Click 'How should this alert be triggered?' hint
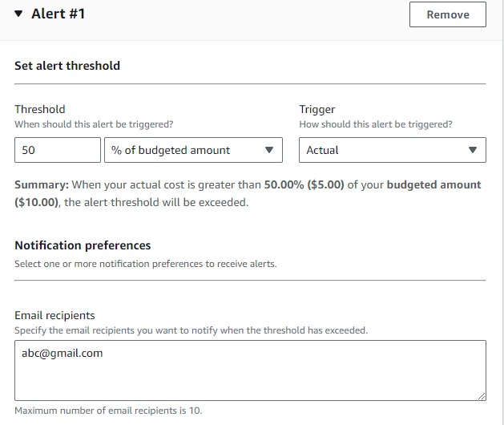The image size is (504, 425). [375, 124]
